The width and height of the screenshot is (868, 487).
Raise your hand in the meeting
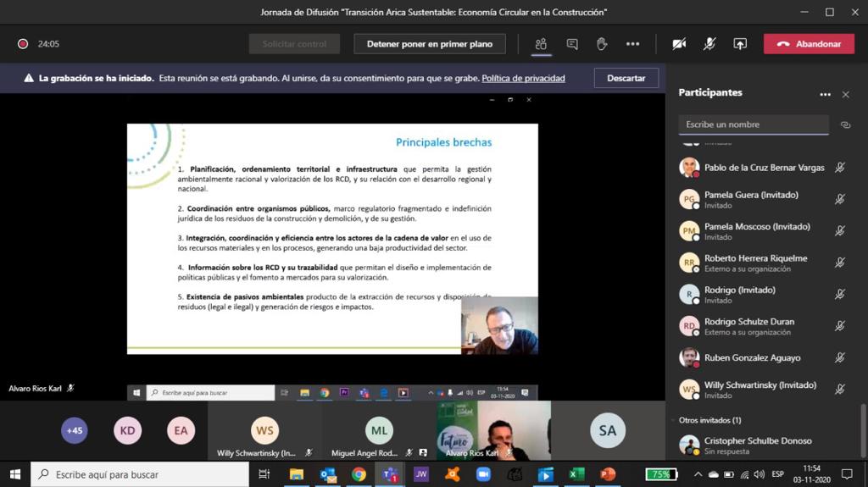pyautogui.click(x=602, y=44)
